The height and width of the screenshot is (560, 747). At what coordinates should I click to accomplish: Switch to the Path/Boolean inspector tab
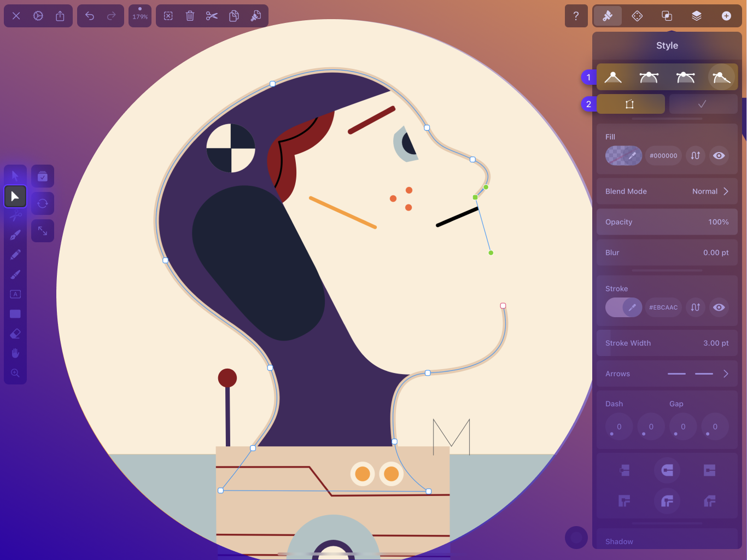coord(667,16)
